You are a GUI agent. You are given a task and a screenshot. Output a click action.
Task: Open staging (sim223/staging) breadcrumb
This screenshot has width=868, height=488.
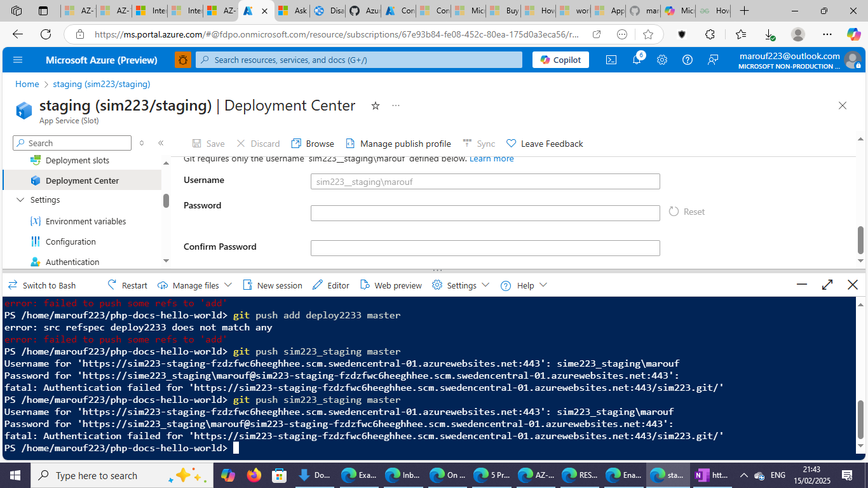[102, 84]
